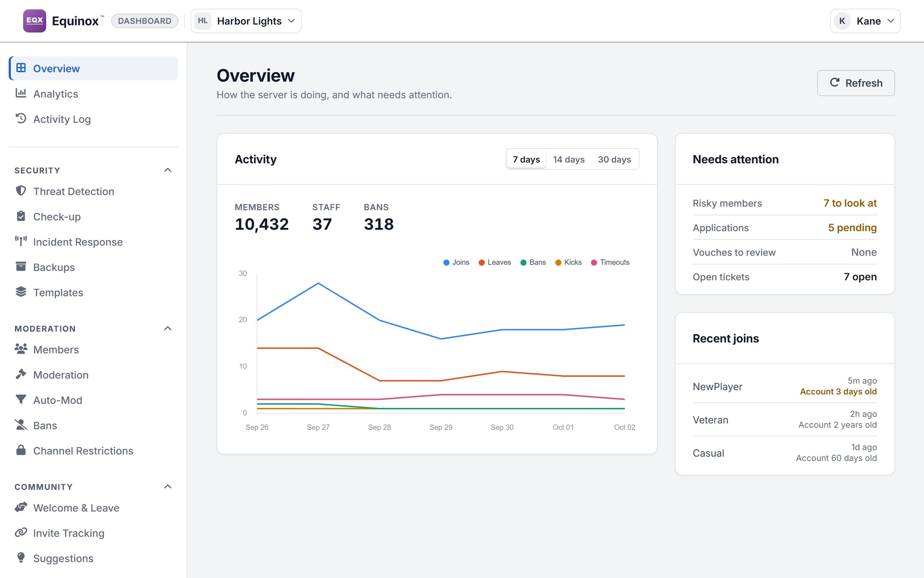Screen dimensions: 924x578
Task: Click the Analytics bar chart icon
Action: pos(21,93)
